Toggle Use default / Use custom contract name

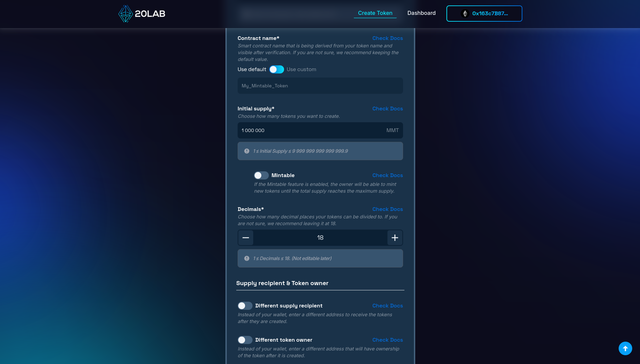pos(277,69)
